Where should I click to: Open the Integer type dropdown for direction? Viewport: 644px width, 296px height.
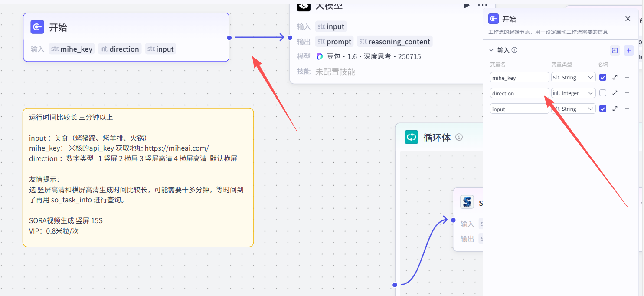point(573,93)
